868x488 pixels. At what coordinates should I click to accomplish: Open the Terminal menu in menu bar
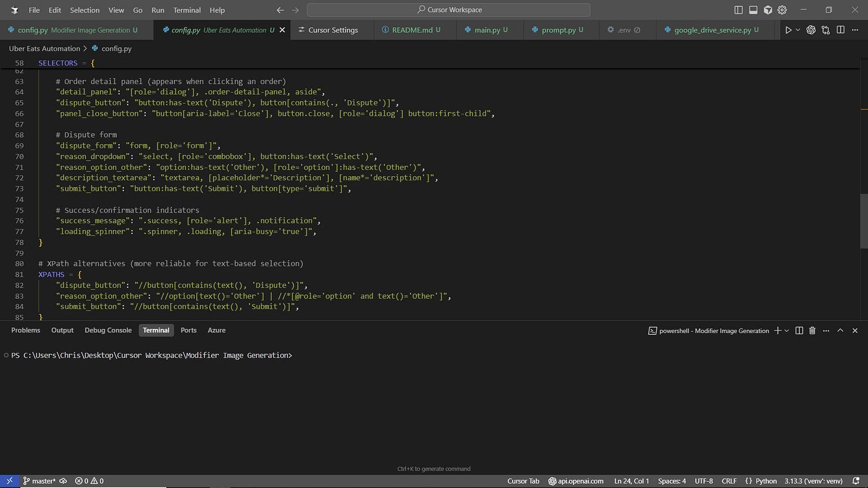(187, 10)
